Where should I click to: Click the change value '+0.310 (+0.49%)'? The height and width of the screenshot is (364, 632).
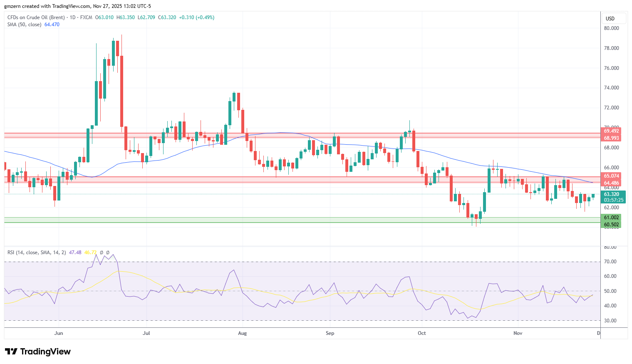(x=197, y=17)
